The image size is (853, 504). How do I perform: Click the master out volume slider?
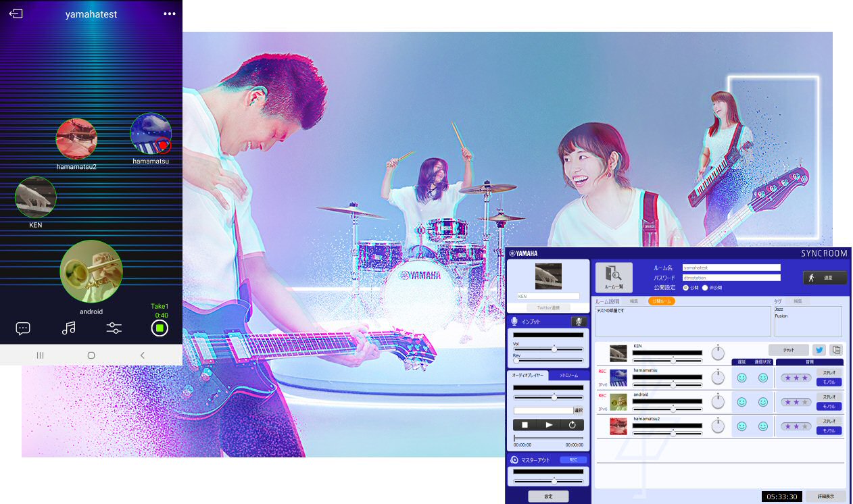[548, 481]
